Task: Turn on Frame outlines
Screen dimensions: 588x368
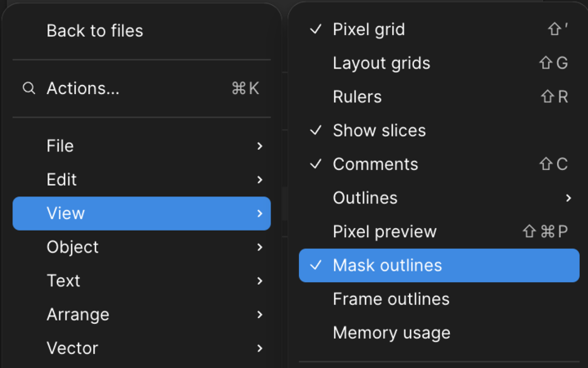Action: coord(439,299)
